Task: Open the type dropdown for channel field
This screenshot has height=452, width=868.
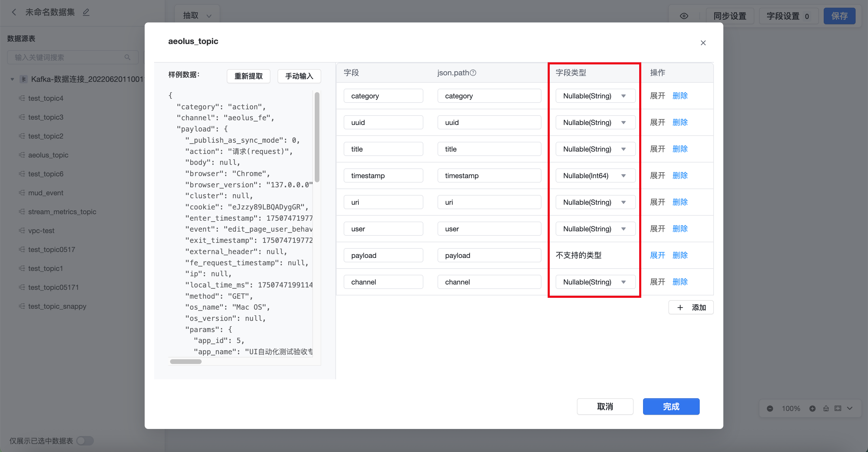Action: point(595,282)
